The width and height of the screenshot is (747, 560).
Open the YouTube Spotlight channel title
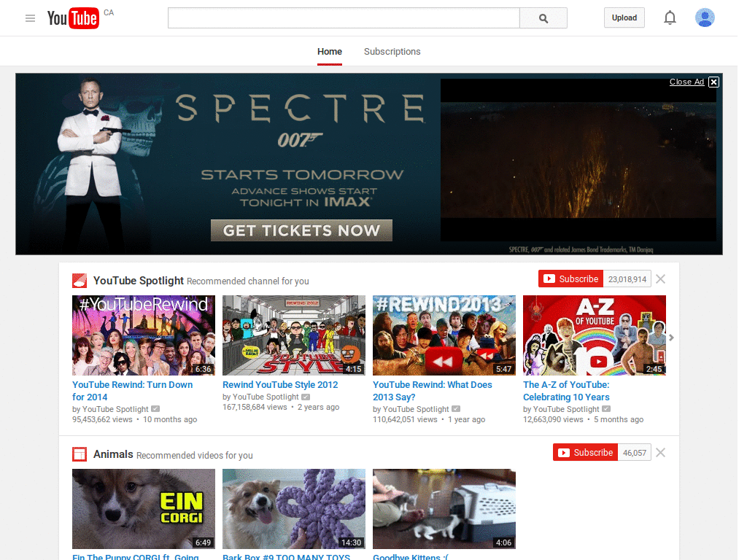[138, 281]
